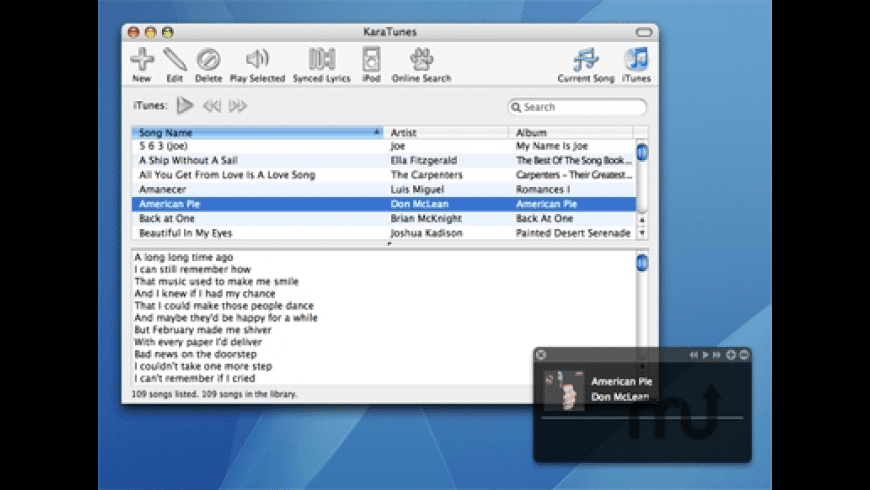Viewport: 870px width, 490px height.
Task: Click the song list scrollbar thumb
Action: tap(642, 152)
